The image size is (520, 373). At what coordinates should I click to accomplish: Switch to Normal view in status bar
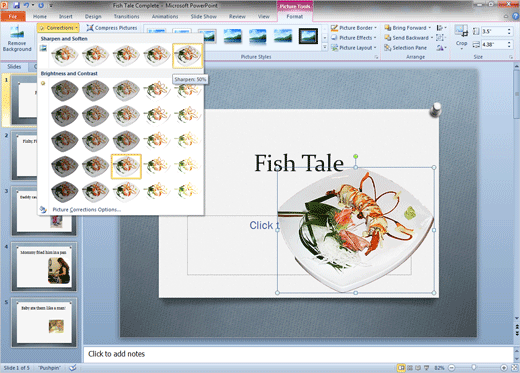(x=401, y=368)
